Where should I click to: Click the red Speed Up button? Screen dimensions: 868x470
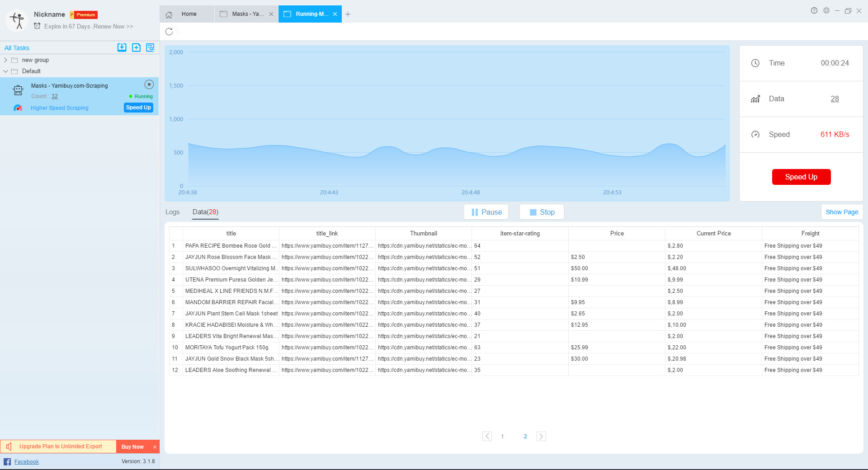[x=801, y=177]
